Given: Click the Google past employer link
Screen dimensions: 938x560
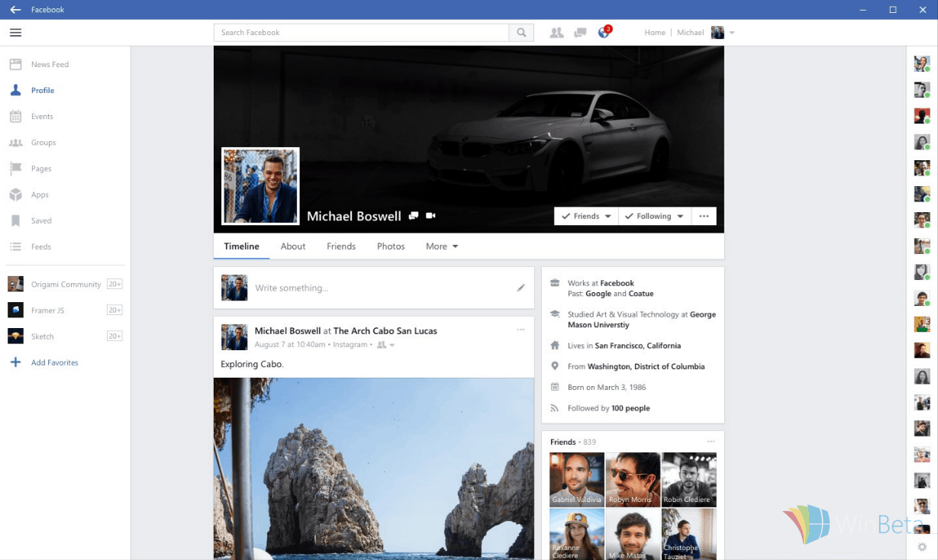Looking at the screenshot, I should coord(598,294).
